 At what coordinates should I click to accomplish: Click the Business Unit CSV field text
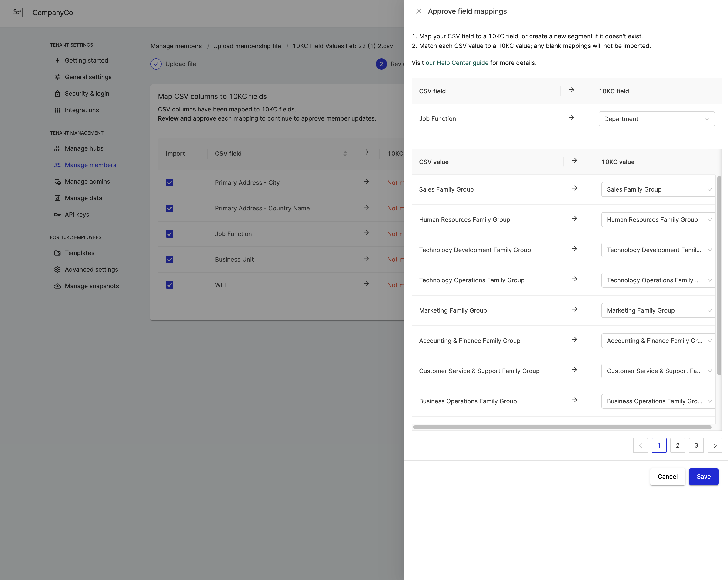[x=234, y=260]
